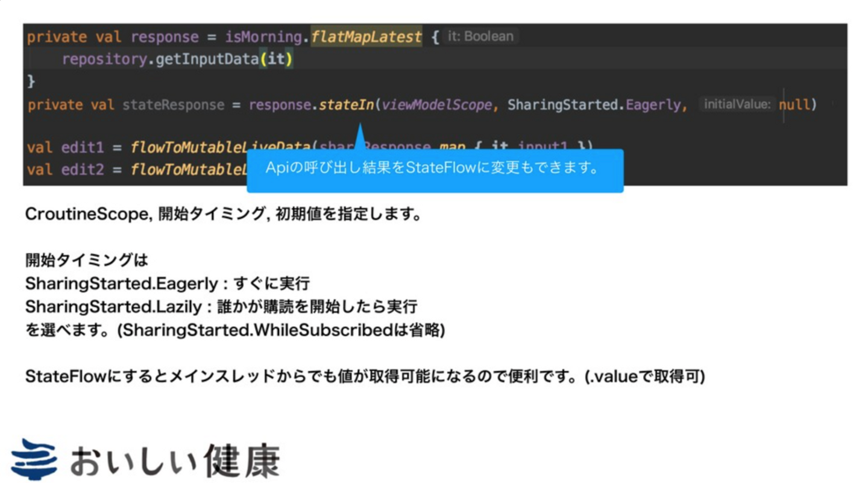
Task: Click the SharingStarted.WhileSubscribed note text
Action: tap(280, 330)
